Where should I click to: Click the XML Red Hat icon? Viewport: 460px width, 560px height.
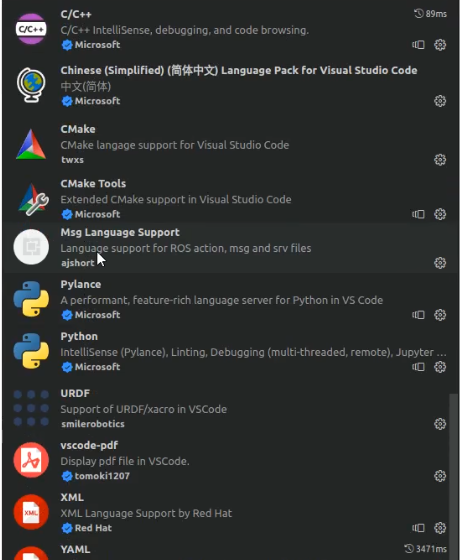point(31,512)
